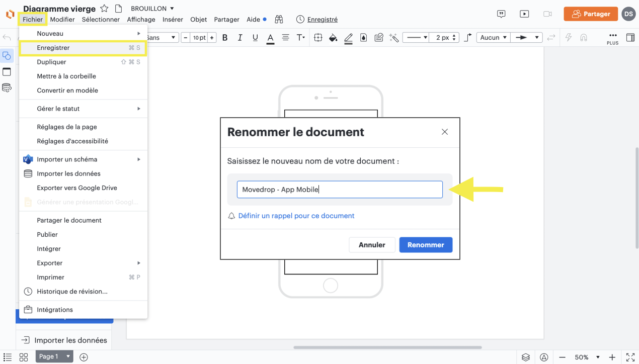This screenshot has width=639, height=364.
Task: Star the Diagramme vierge document
Action: [x=104, y=9]
